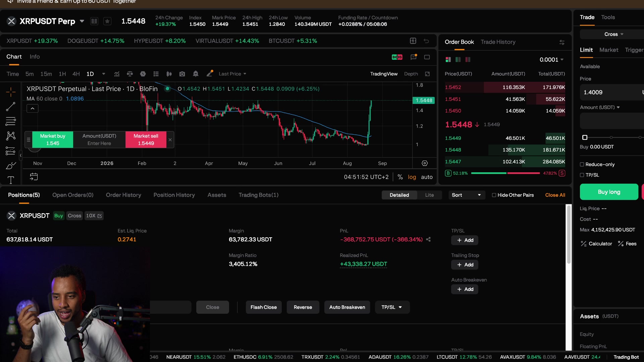Image resolution: width=644 pixels, height=362 pixels.
Task: Open the Trading Bots(1) tab
Action: pyautogui.click(x=258, y=195)
